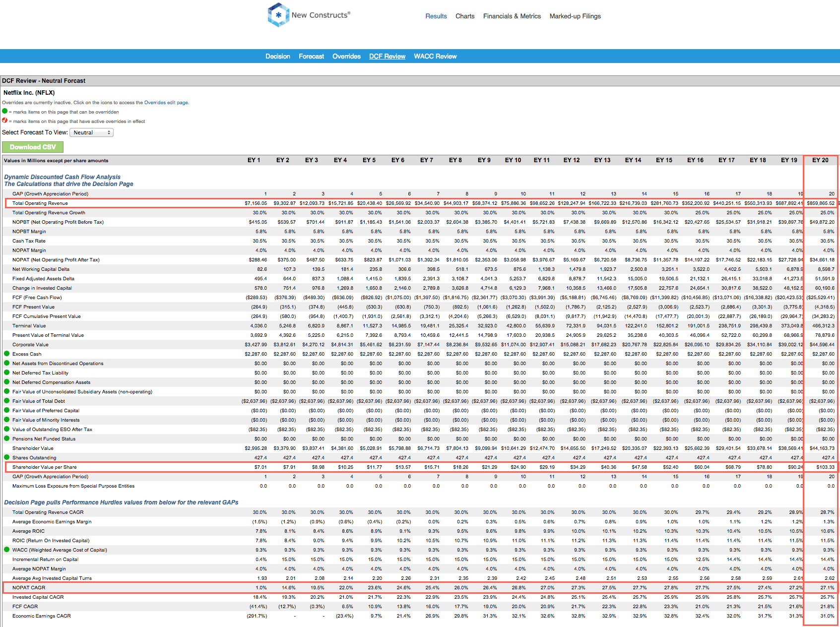Click override icon for Fair Value of Preferred Capital
840x627 pixels.
click(x=7, y=410)
